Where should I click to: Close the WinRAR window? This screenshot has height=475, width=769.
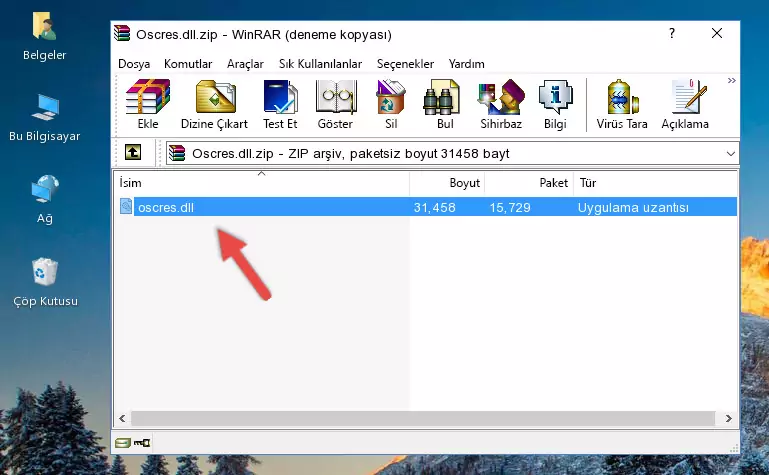tap(717, 33)
